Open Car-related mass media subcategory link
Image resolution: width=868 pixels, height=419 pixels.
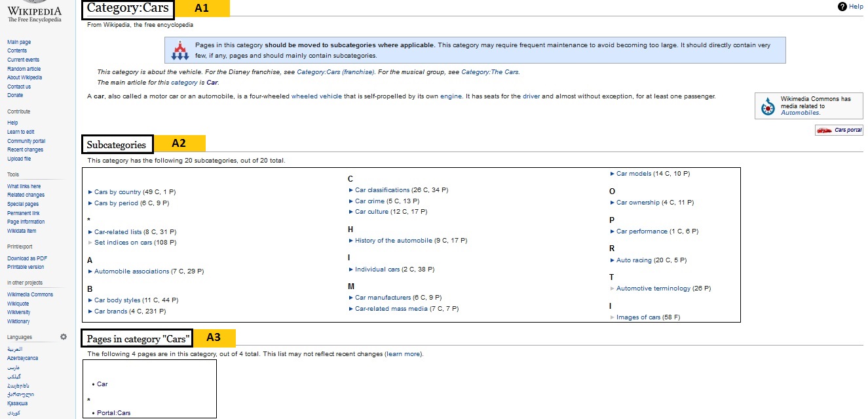(x=391, y=309)
